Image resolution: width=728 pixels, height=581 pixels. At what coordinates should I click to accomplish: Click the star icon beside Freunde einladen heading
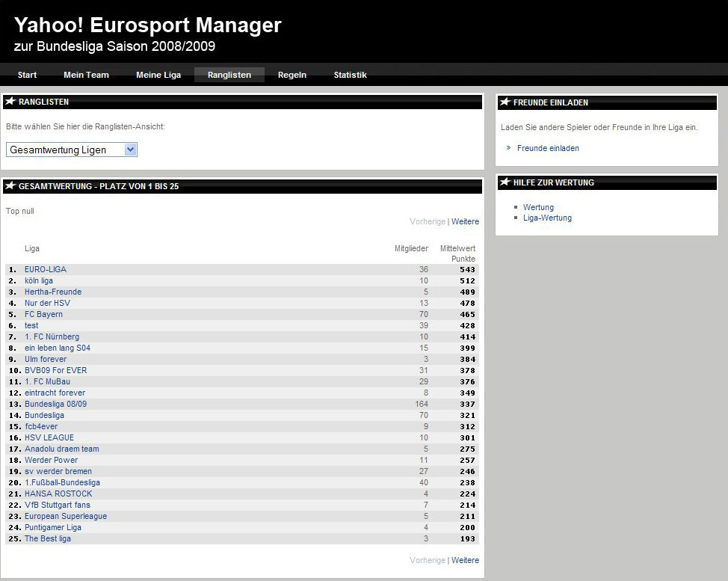[505, 102]
